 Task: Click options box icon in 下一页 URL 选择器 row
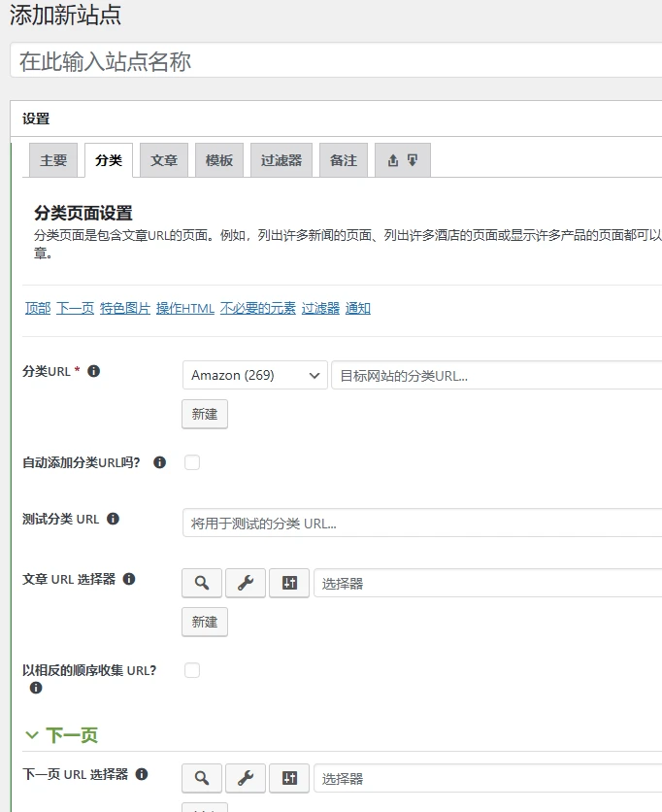(289, 778)
